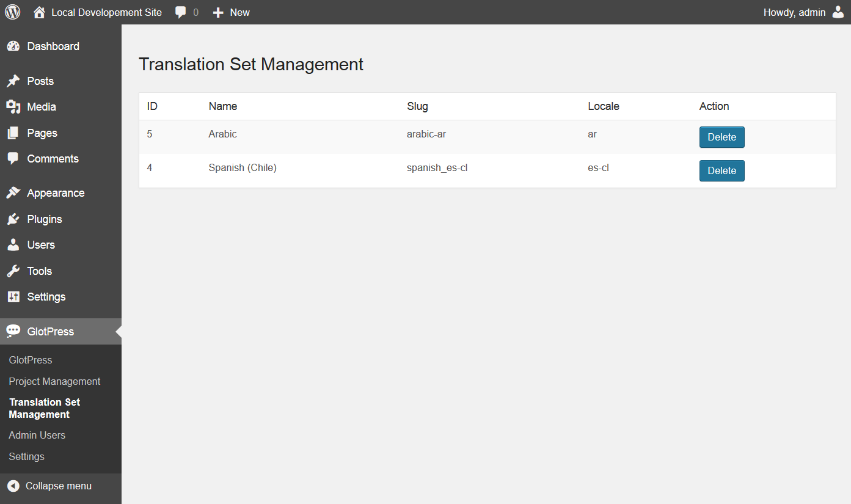Click the Locale column header
Screen dimensions: 851x504
[x=604, y=106]
